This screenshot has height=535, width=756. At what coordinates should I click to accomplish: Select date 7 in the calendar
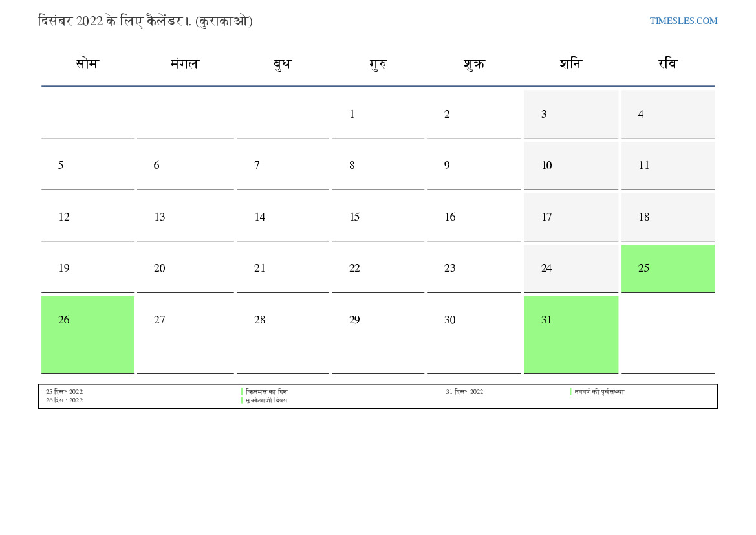click(x=283, y=166)
